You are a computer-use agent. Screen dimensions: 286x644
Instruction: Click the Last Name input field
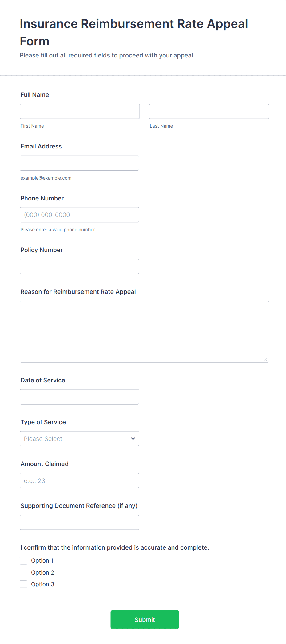pos(209,111)
